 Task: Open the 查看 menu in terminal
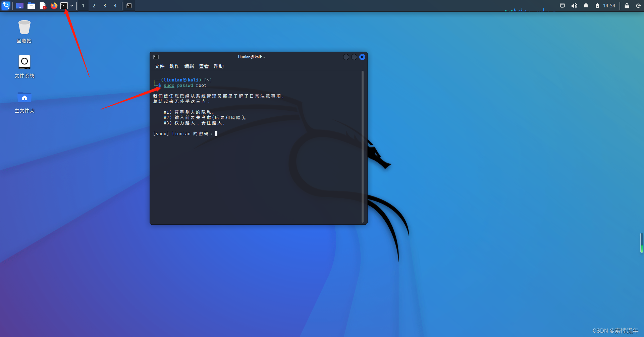coord(204,66)
